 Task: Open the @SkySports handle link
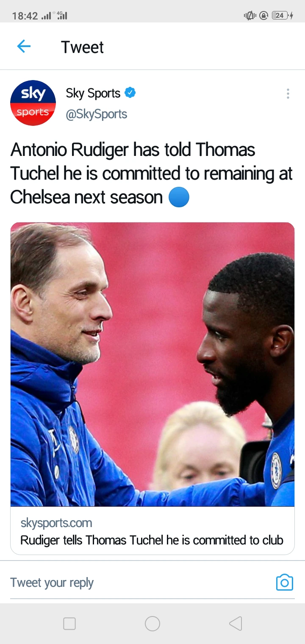click(97, 114)
